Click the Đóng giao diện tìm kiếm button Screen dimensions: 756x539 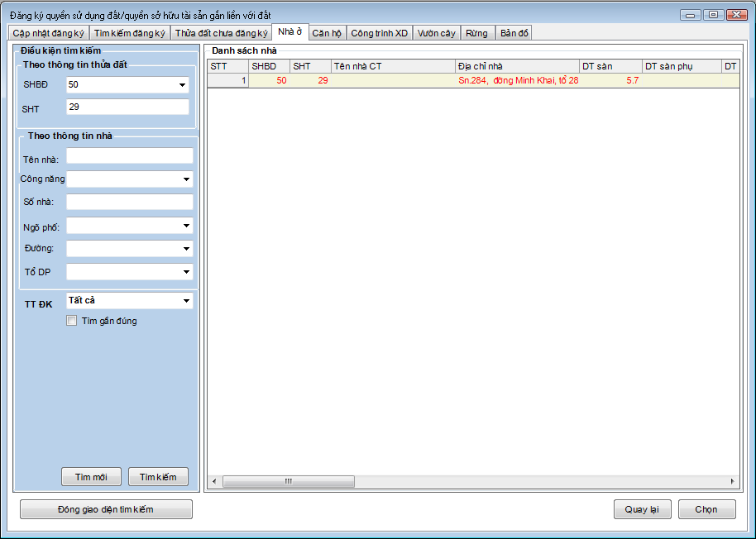(106, 509)
